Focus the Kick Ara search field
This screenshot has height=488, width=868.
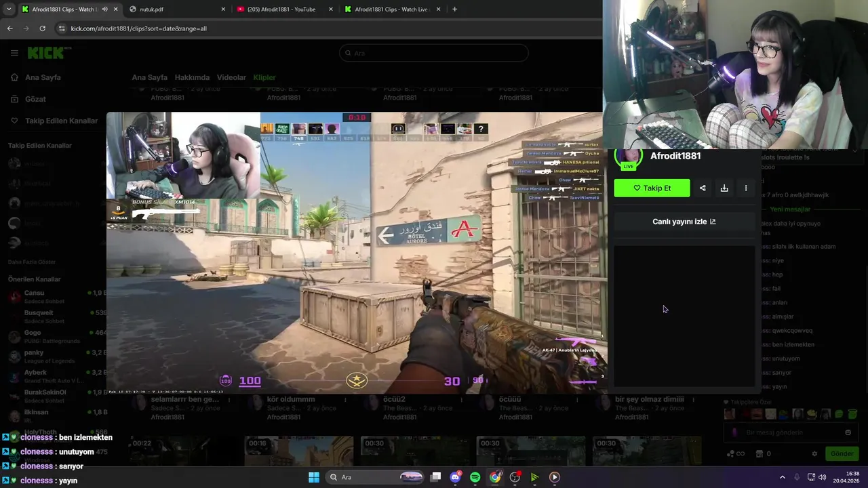434,53
